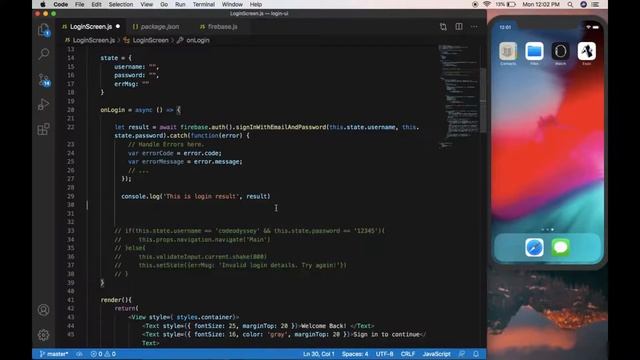Change indentation via Spaces: 4
Screen dimensions: 640x360
point(355,354)
